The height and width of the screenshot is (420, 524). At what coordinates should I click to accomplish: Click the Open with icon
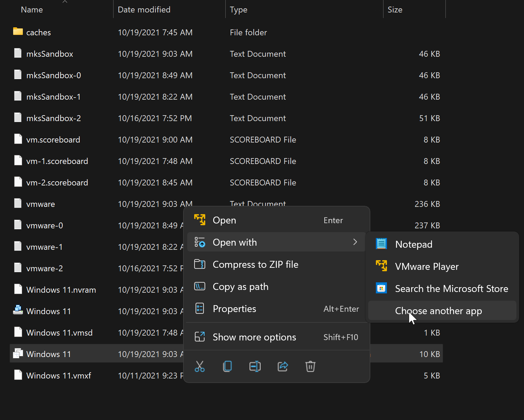pos(200,242)
